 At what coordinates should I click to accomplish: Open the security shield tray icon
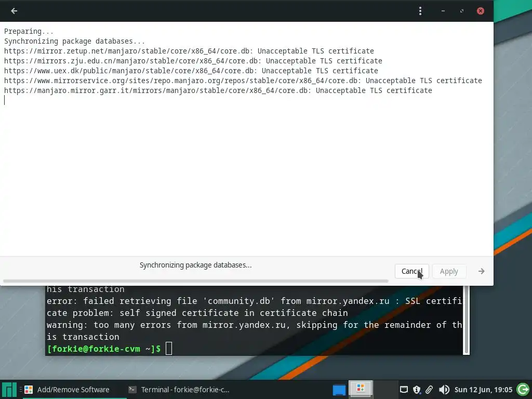pos(417,390)
